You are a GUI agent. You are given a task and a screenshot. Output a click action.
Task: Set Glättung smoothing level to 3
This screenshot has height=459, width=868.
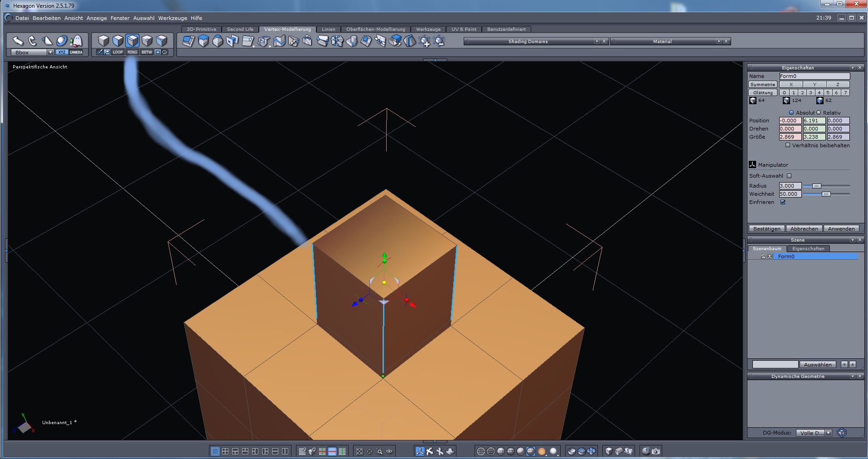(811, 92)
